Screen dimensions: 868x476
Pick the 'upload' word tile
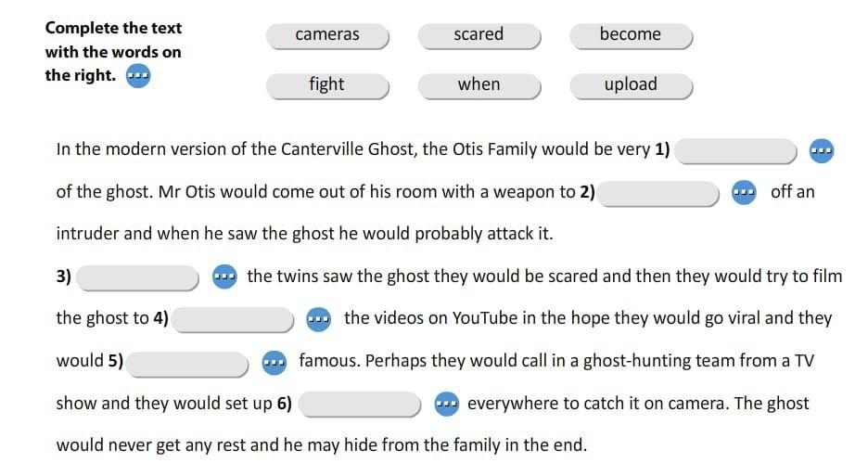(x=631, y=85)
